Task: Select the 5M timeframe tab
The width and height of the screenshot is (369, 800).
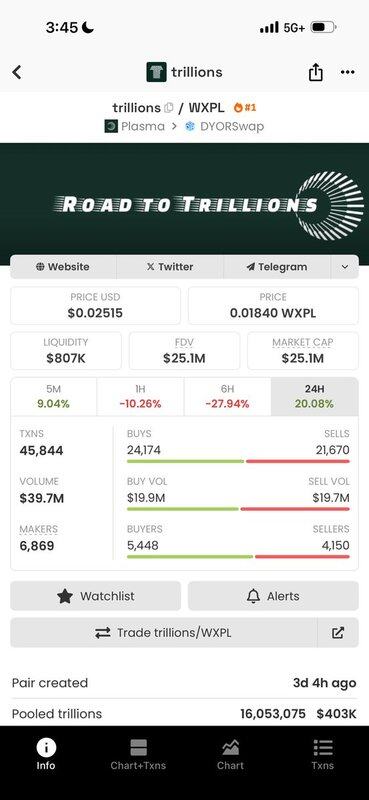Action: (x=54, y=396)
